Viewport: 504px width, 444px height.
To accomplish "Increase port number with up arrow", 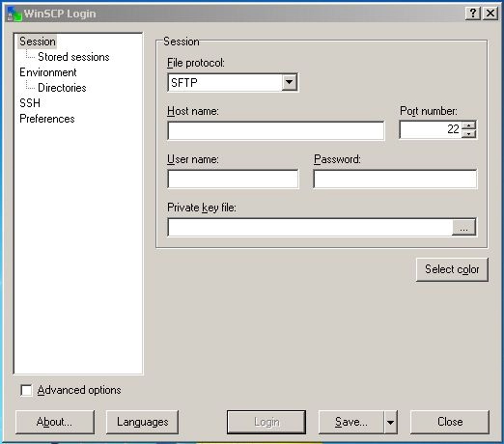I will 469,125.
